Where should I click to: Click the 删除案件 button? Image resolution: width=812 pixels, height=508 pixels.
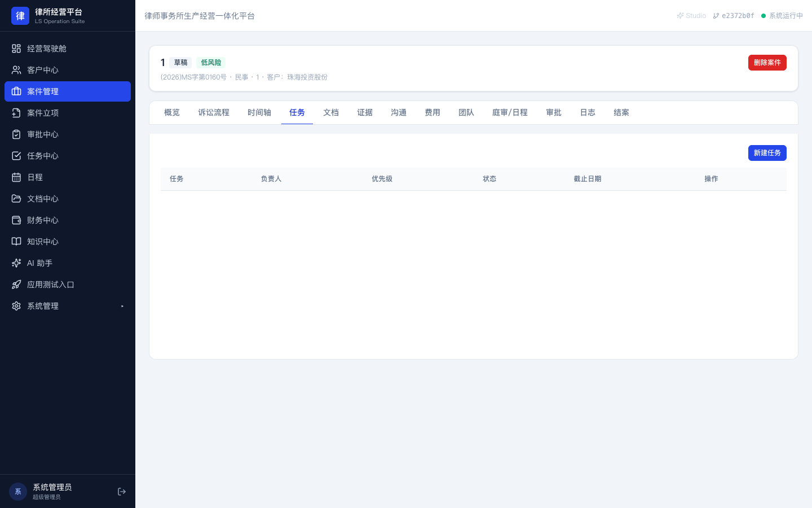[x=767, y=63]
